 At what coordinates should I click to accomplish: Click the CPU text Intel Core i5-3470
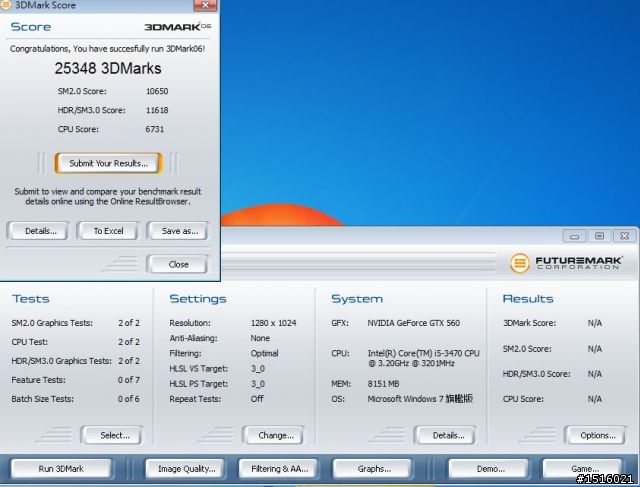[x=423, y=358]
